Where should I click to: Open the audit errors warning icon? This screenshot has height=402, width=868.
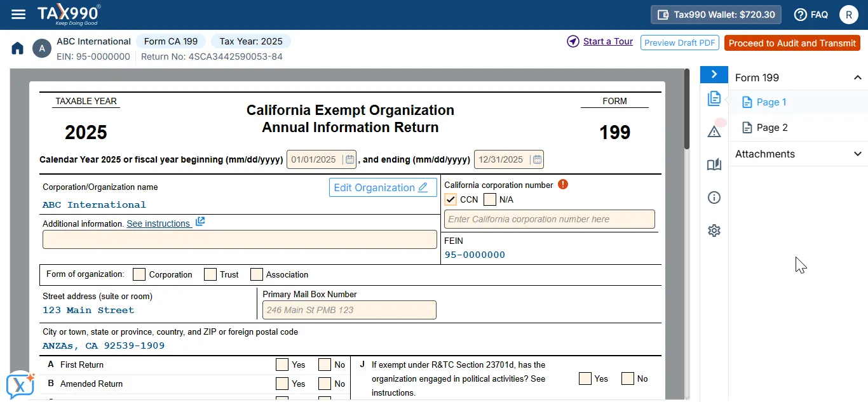coord(714,131)
